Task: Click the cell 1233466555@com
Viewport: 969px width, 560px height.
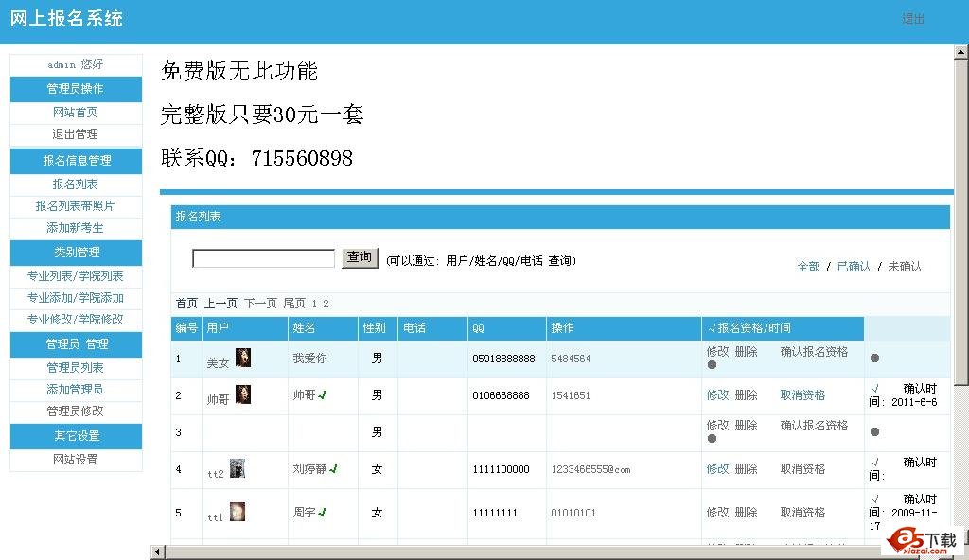Action: click(x=590, y=470)
